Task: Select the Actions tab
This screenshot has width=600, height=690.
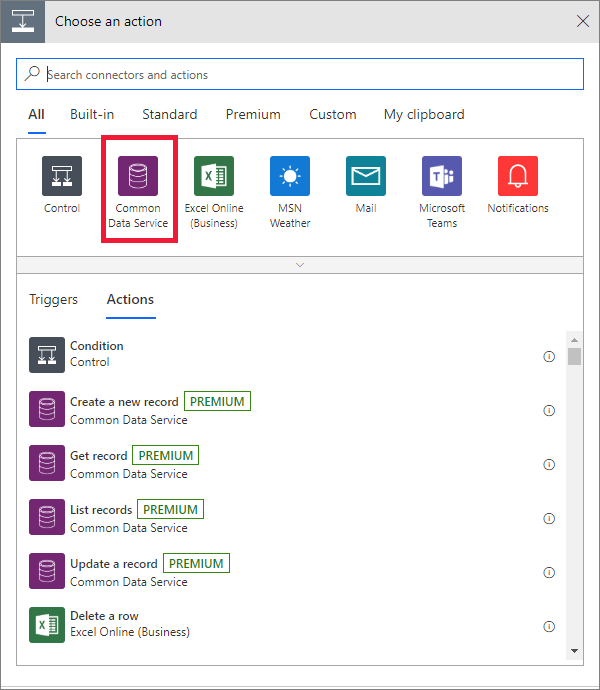Action: click(130, 300)
